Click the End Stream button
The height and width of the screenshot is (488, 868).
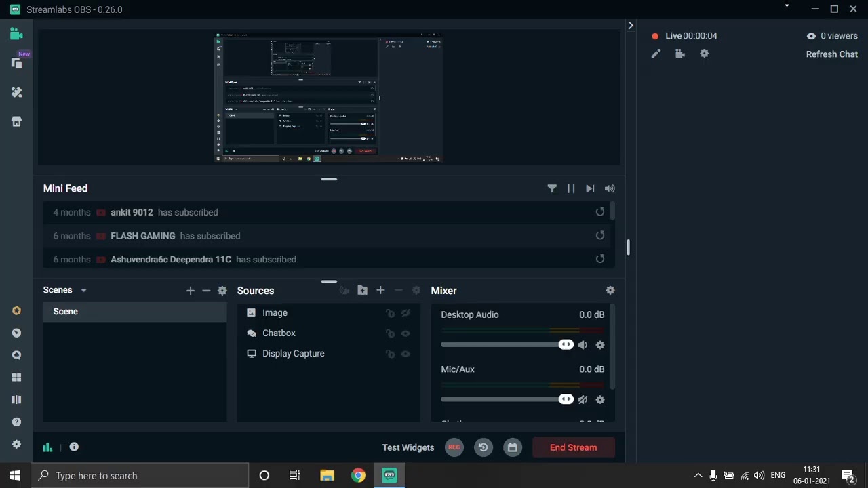(574, 447)
